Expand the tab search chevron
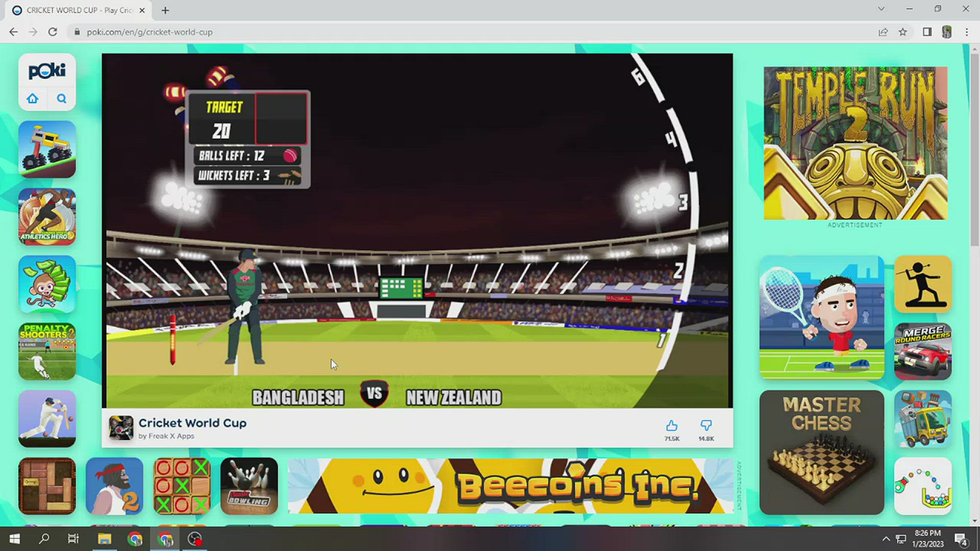 pos(881,9)
